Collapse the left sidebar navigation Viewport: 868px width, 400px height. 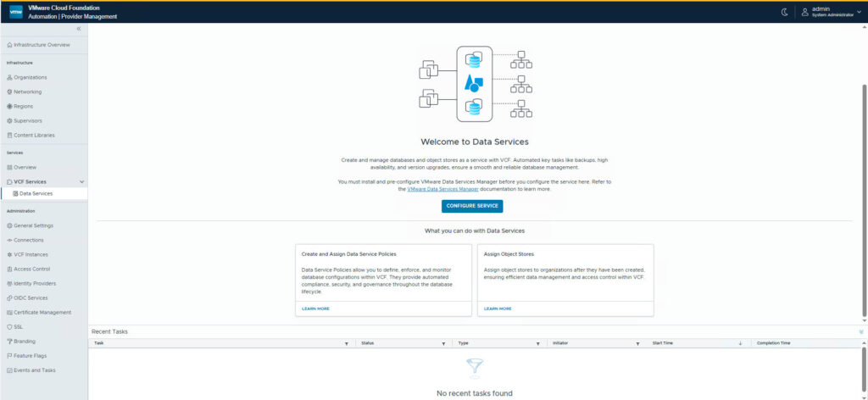[x=79, y=29]
